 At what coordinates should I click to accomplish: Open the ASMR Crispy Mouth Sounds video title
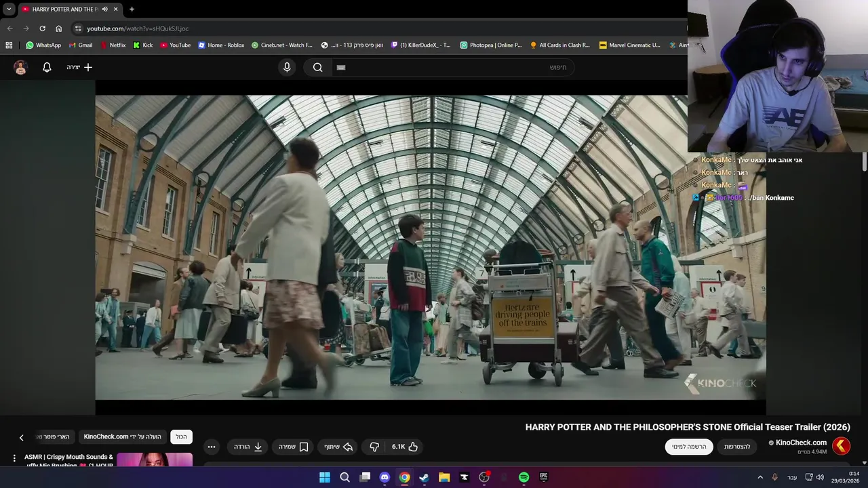tap(68, 460)
